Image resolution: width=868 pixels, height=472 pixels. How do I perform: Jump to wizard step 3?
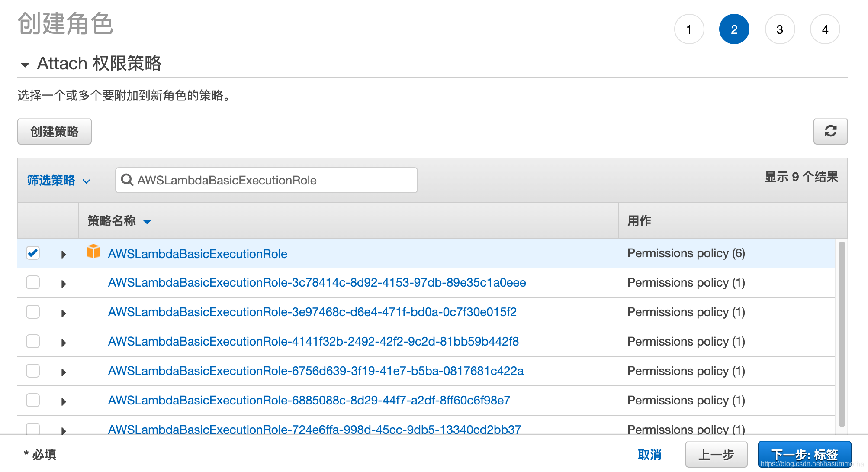coord(780,29)
